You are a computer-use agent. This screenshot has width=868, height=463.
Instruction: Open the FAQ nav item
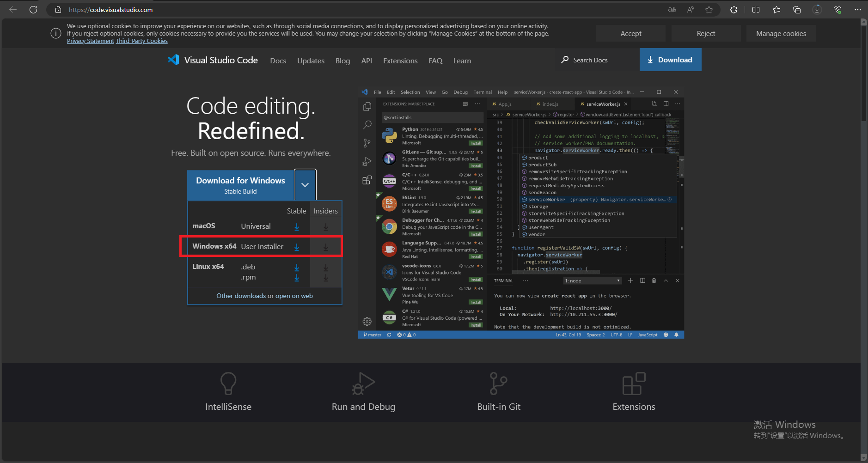click(x=435, y=61)
